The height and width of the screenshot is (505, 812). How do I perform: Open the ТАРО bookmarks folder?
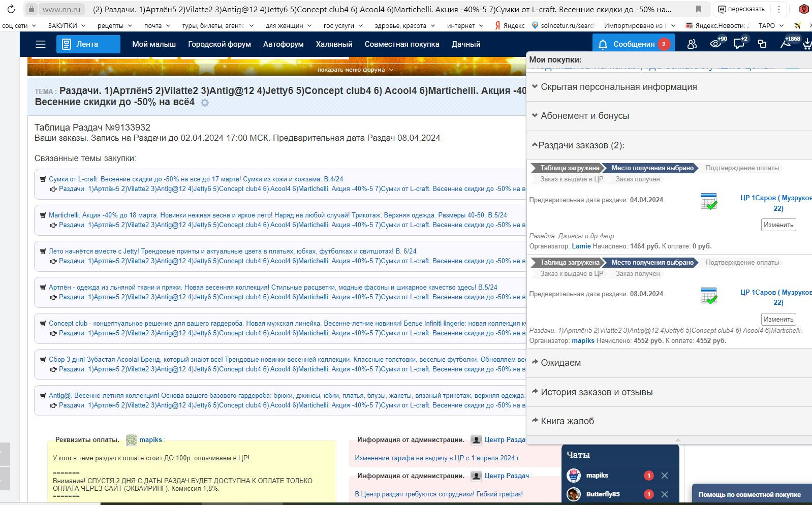770,25
